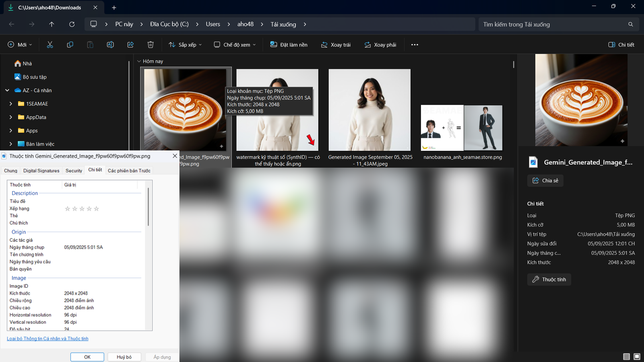Click Đĩa Cục bộ (C:) breadcrumb

point(169,24)
